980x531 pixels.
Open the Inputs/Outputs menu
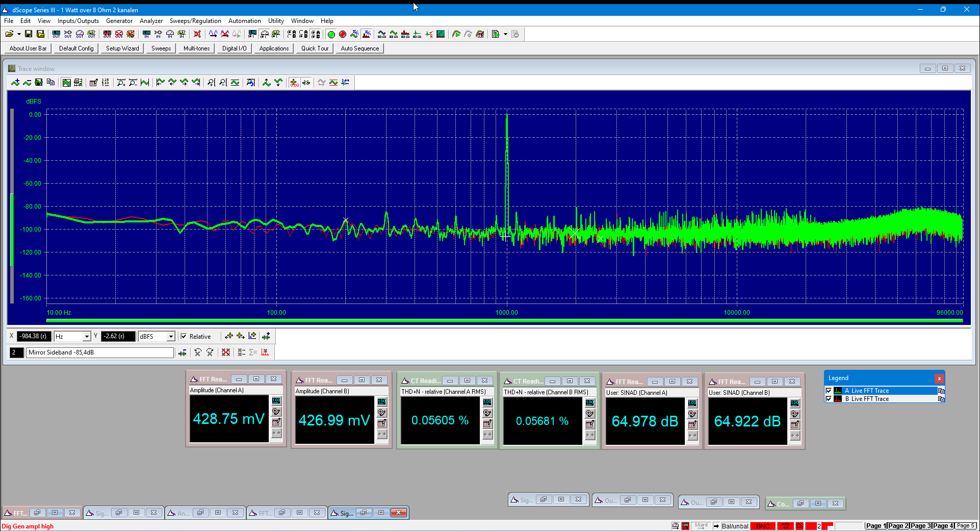[x=78, y=21]
